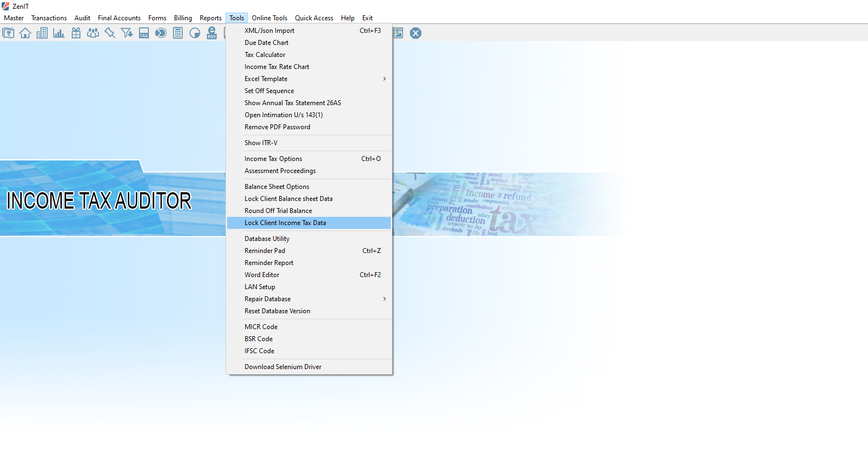
Task: Launch the Tax Calculator
Action: tap(309, 55)
